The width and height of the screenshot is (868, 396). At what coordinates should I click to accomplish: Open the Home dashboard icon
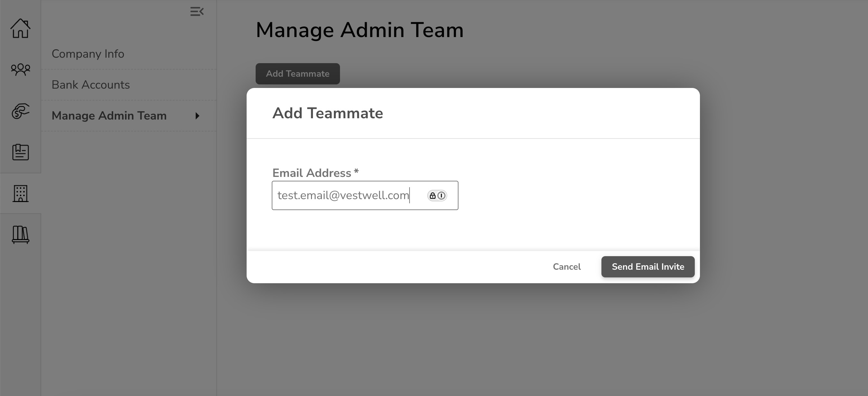click(20, 28)
